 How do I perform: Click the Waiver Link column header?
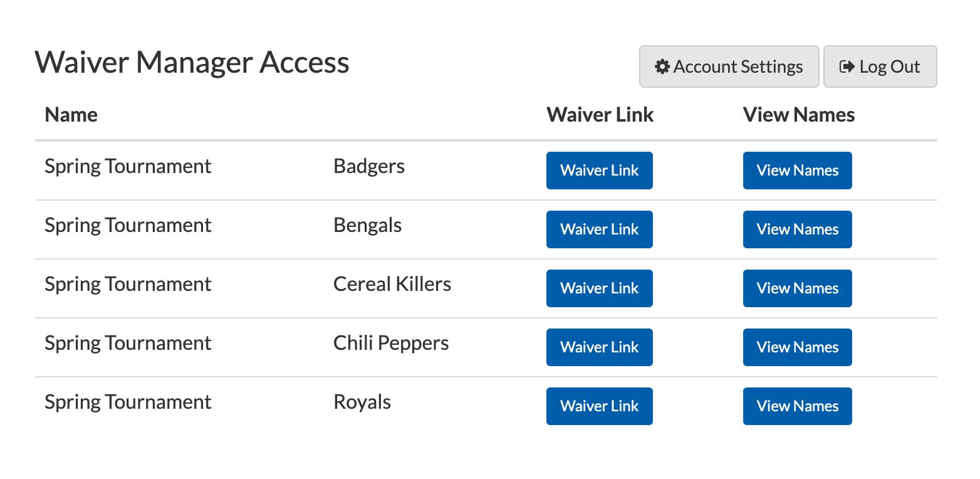click(600, 114)
